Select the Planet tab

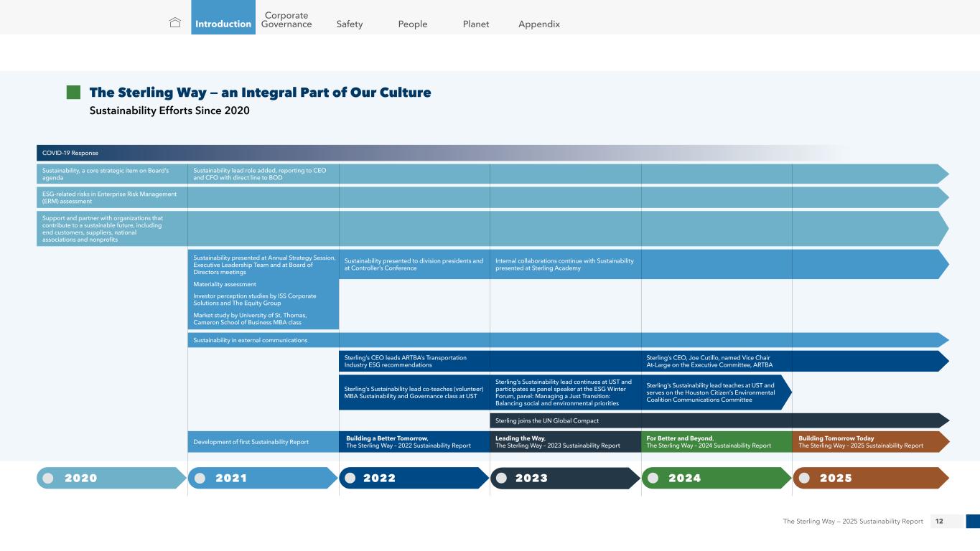click(x=476, y=24)
